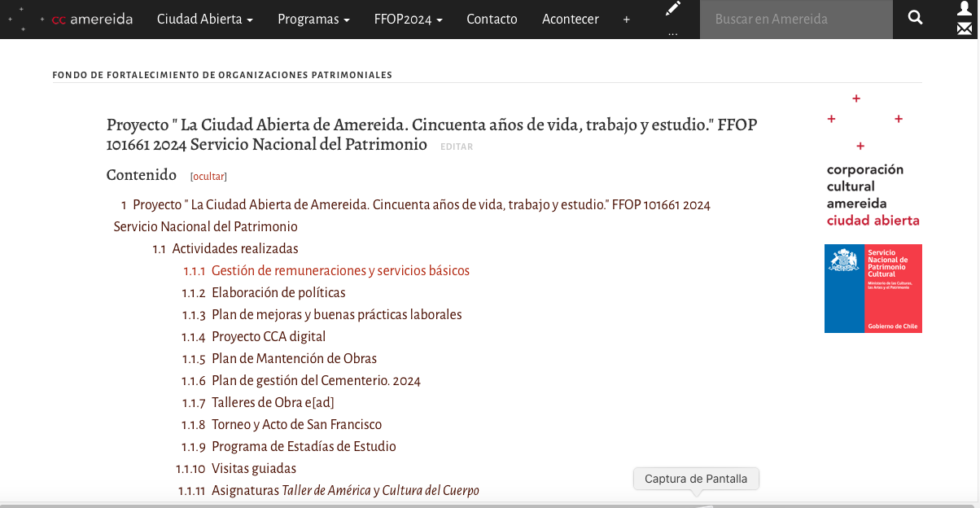Open Gestión de remuneraciones y servicios básicos link

coord(340,271)
